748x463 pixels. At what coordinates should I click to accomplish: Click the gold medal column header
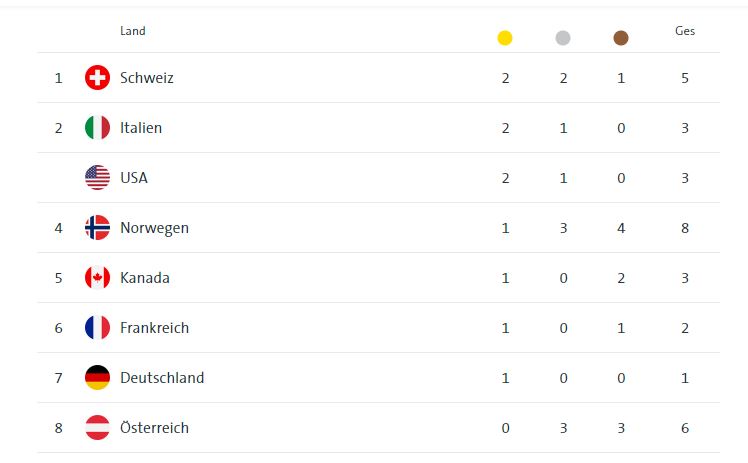coord(505,38)
